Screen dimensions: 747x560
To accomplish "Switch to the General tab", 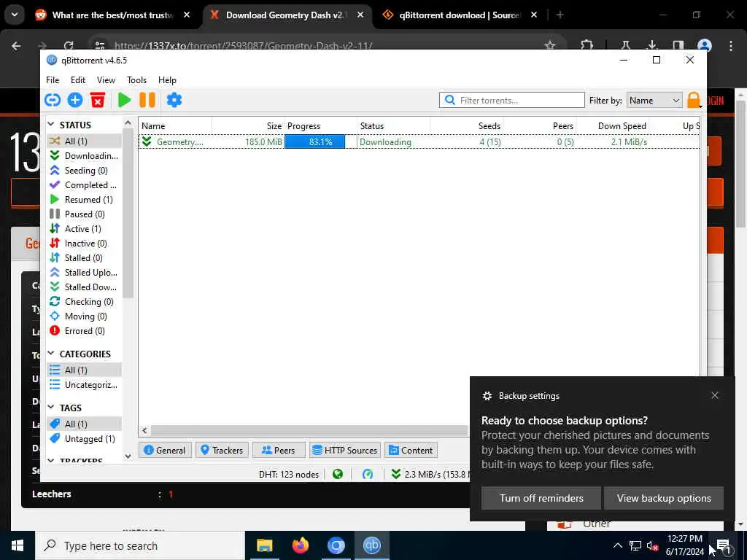I will [x=165, y=450].
